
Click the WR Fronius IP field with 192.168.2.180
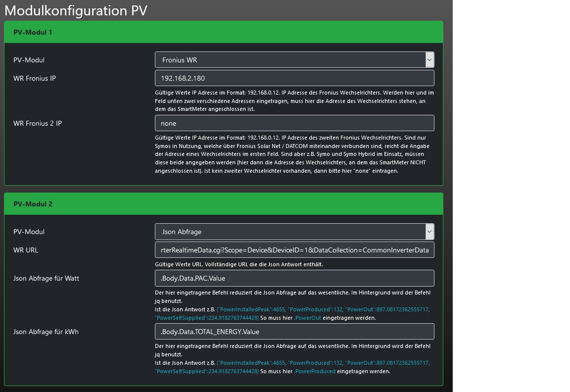pos(294,78)
